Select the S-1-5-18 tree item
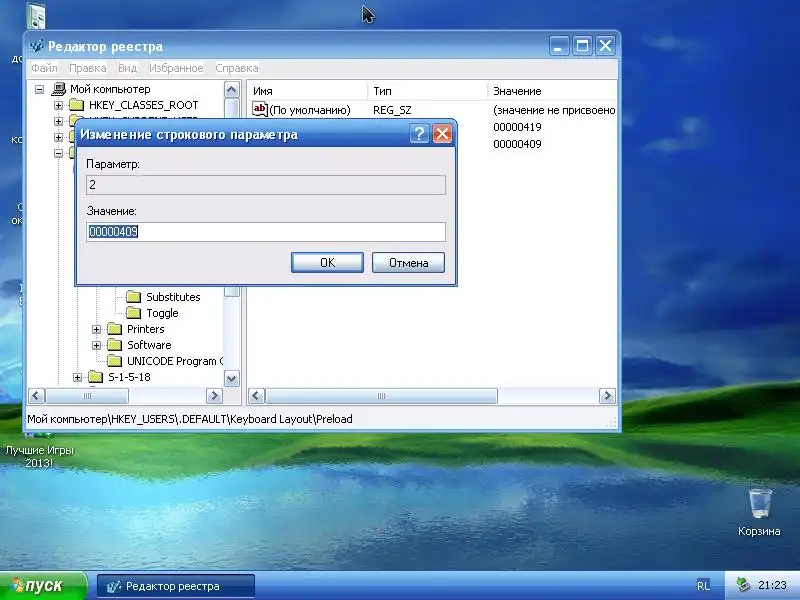This screenshot has width=800, height=600. click(x=130, y=377)
